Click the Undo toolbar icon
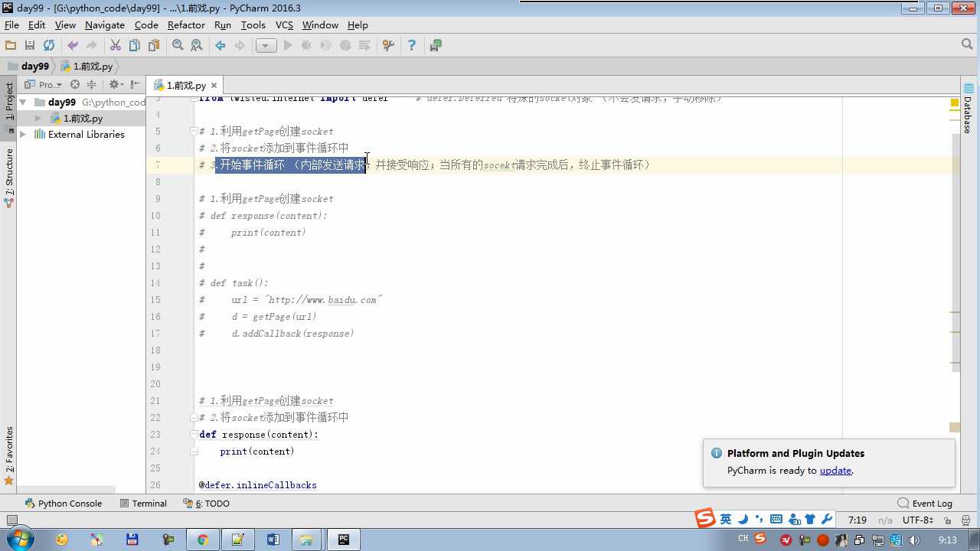The width and height of the screenshot is (980, 551). click(73, 46)
